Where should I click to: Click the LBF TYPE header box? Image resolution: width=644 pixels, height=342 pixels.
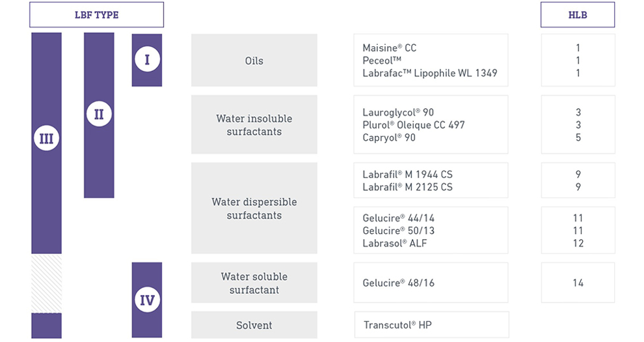tap(96, 14)
